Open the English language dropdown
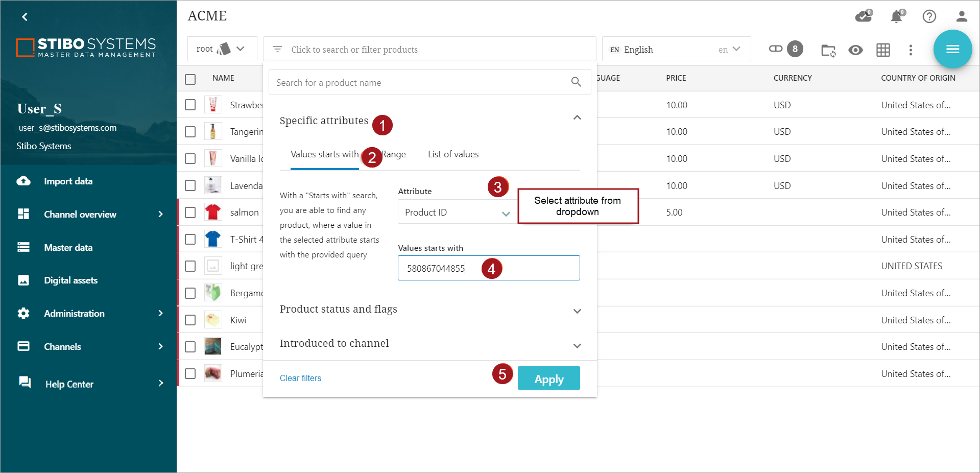This screenshot has width=980, height=473. [x=676, y=50]
